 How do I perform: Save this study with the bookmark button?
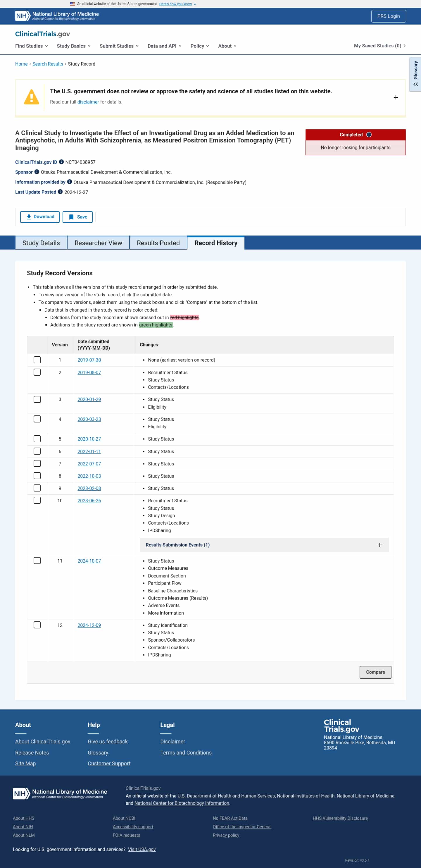click(77, 217)
